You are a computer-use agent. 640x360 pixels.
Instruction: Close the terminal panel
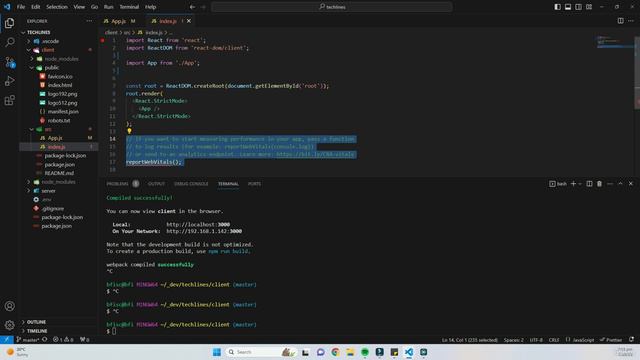[631, 184]
